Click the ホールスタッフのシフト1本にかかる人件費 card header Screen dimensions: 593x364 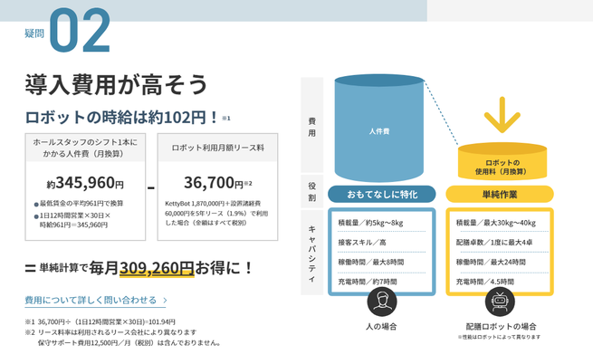click(x=85, y=148)
